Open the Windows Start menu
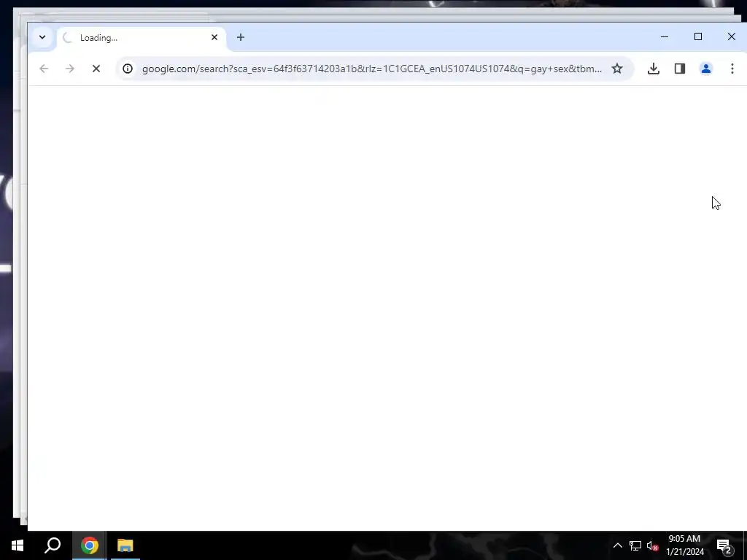747x560 pixels. (x=18, y=545)
